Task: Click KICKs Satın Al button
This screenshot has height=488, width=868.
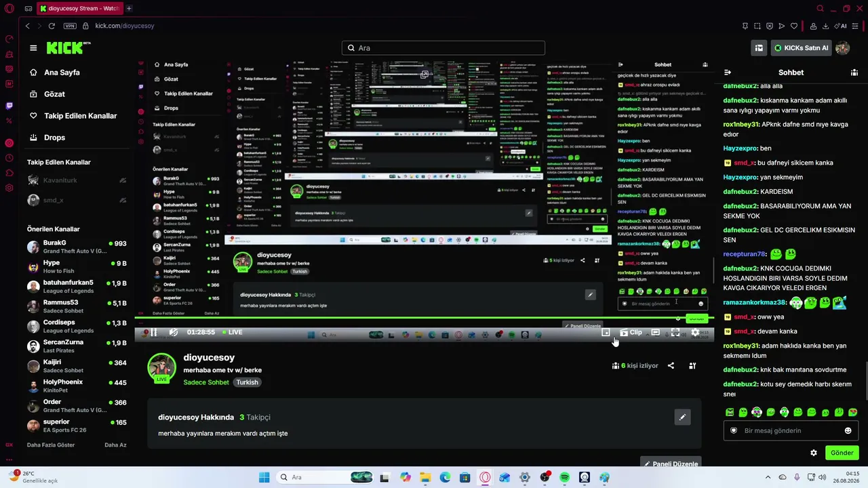Action: click(800, 48)
